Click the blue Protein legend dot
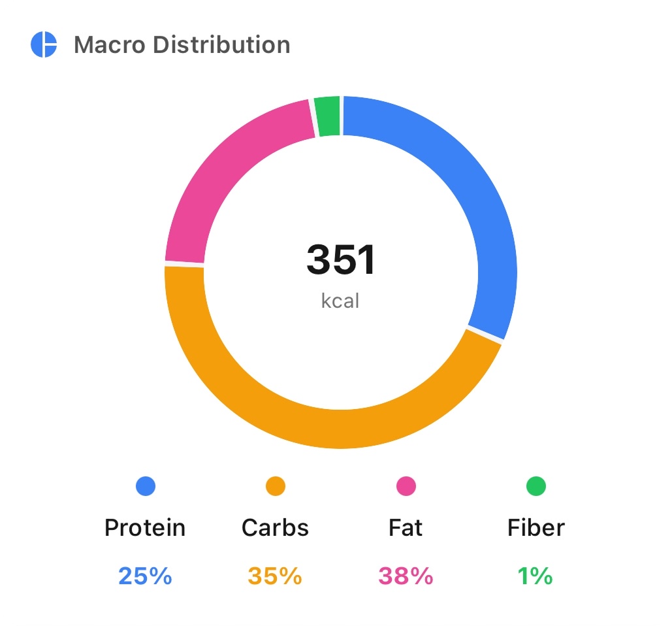This screenshot has width=672, height=626. 145,486
